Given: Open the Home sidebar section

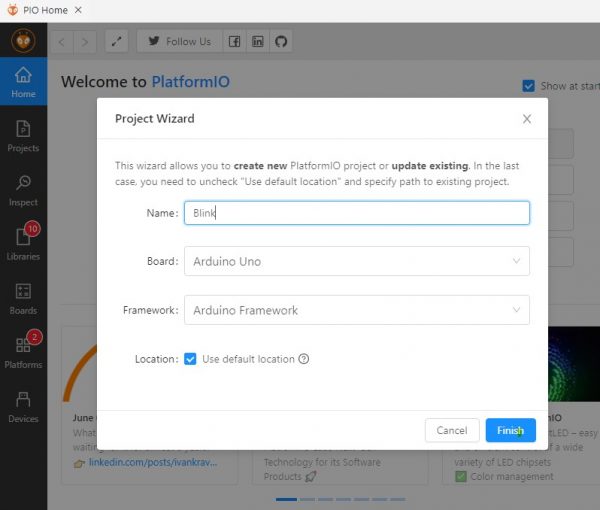Looking at the screenshot, I should [23, 81].
